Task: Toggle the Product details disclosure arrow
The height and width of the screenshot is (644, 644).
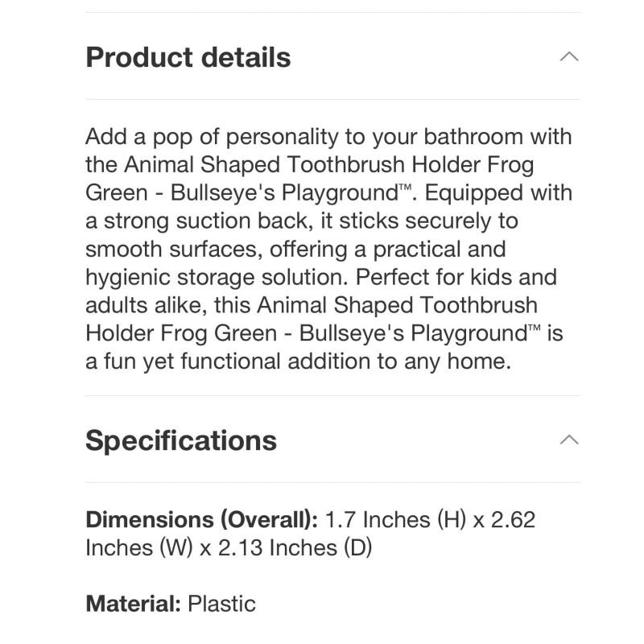Action: coord(570,56)
